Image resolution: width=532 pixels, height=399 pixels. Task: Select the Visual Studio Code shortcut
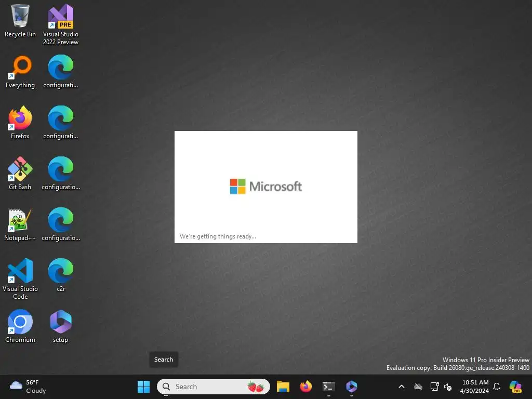click(x=20, y=279)
